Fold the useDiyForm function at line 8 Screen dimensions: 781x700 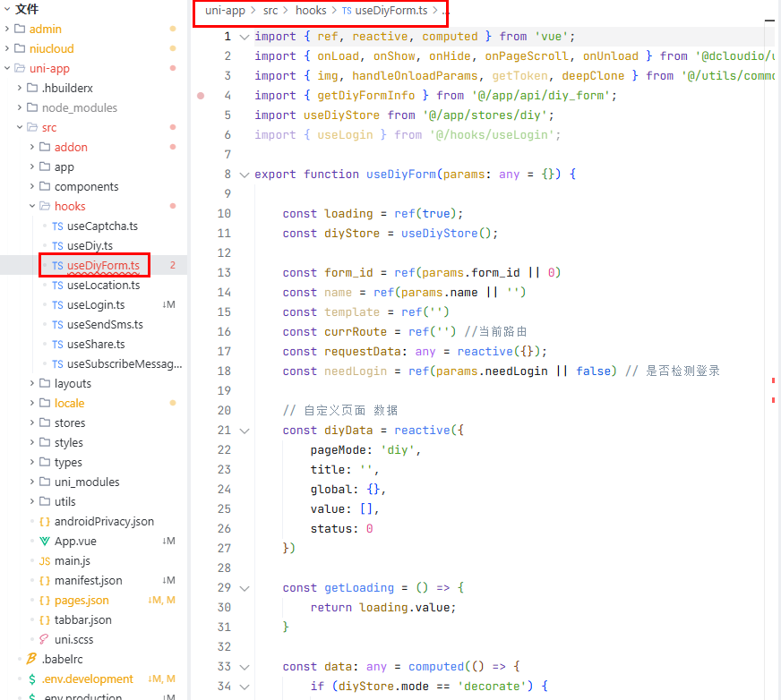[x=243, y=174]
